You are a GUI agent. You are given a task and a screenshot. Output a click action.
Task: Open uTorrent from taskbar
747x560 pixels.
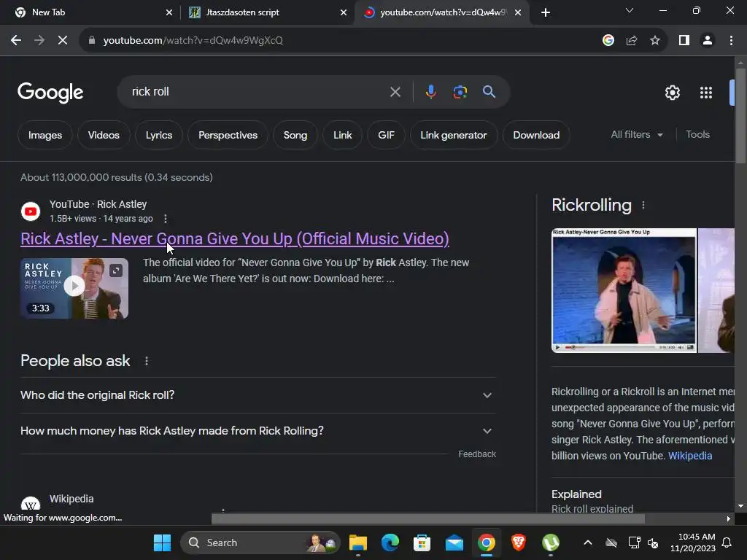pyautogui.click(x=551, y=542)
